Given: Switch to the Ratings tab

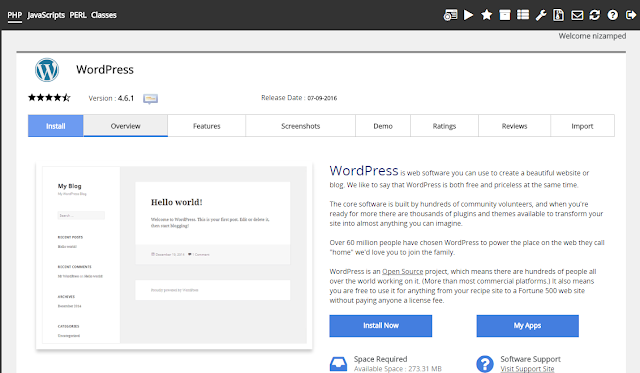Looking at the screenshot, I should pyautogui.click(x=444, y=126).
